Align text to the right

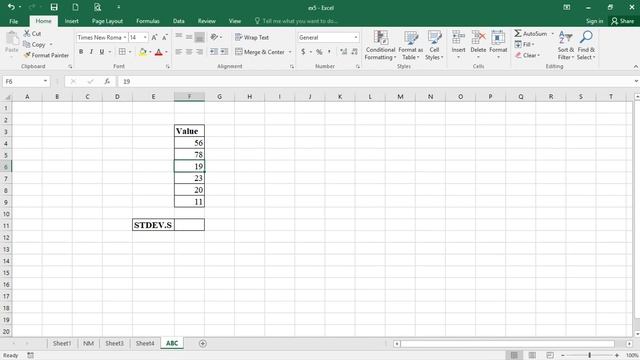pos(199,52)
